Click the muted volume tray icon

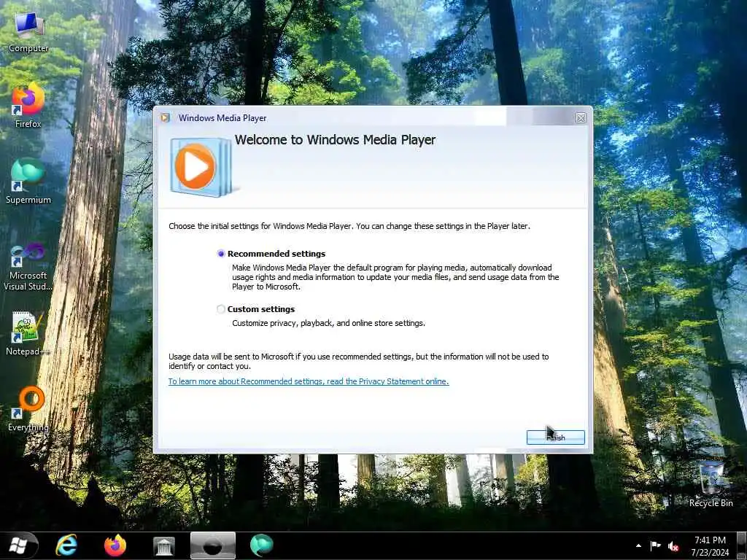click(673, 546)
